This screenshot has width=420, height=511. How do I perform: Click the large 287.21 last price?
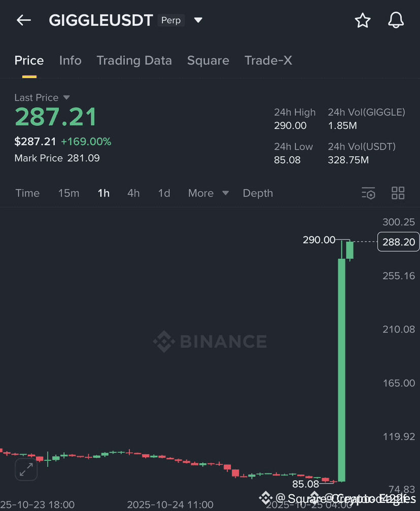(x=56, y=117)
